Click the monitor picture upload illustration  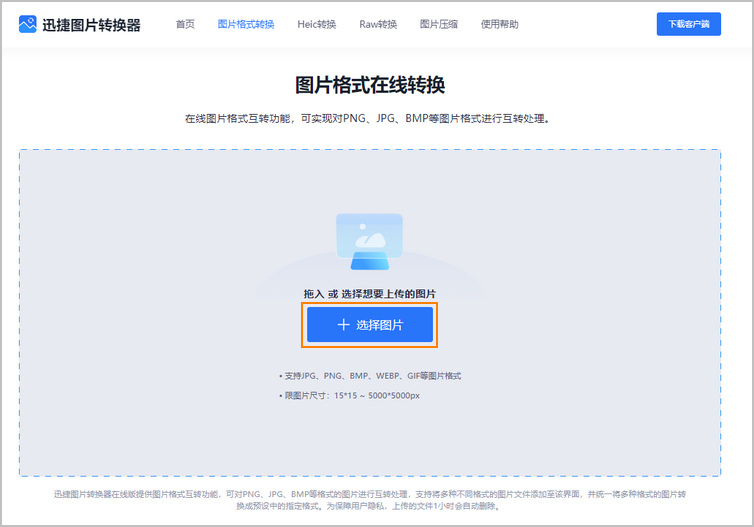point(369,242)
